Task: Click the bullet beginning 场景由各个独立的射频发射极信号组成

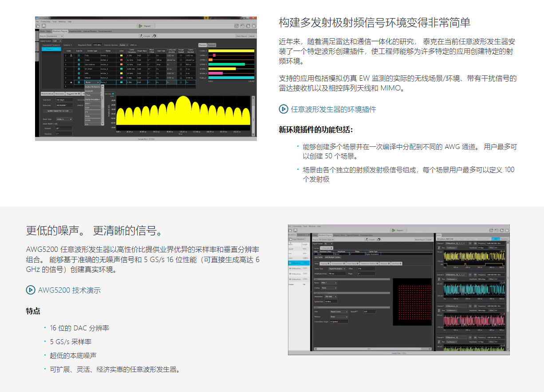Action: point(409,174)
